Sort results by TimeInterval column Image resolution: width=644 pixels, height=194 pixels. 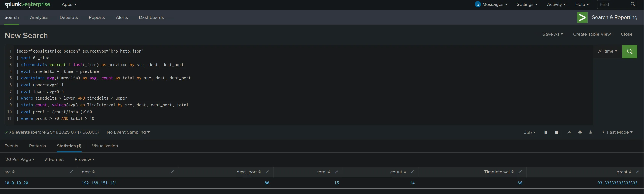click(x=499, y=172)
